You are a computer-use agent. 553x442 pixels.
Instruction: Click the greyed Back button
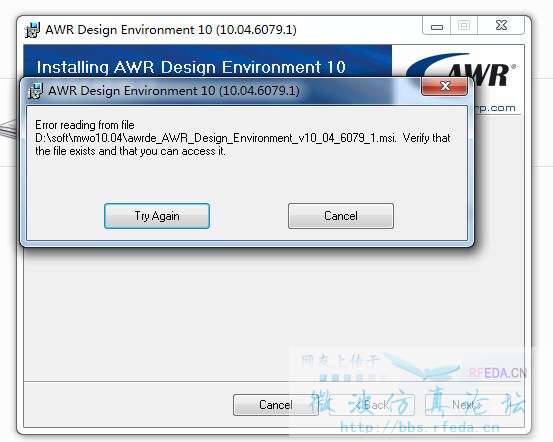tap(372, 405)
